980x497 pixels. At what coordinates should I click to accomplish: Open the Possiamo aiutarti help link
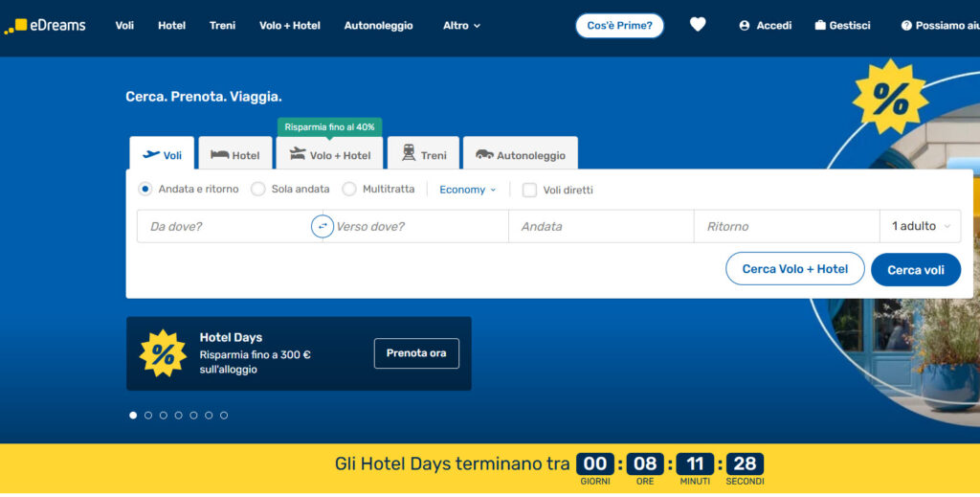(940, 26)
